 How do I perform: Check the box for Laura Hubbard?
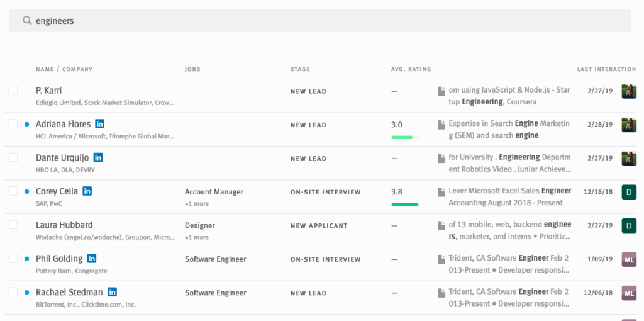pos(13,225)
